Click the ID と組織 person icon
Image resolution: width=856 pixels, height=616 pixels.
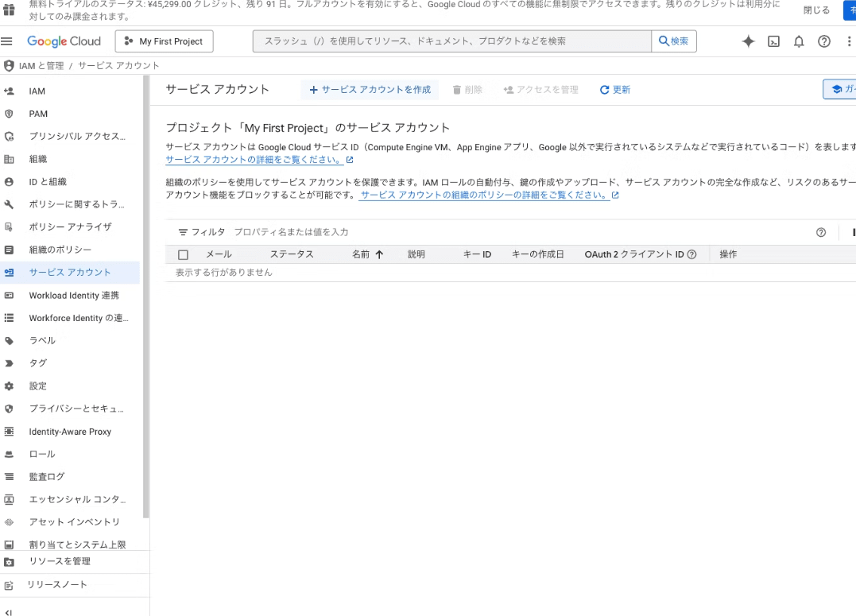coord(9,182)
